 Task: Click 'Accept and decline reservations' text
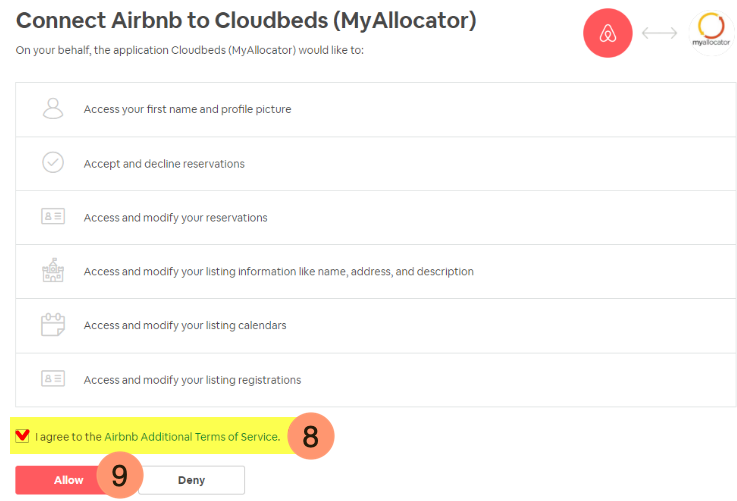[x=164, y=163]
